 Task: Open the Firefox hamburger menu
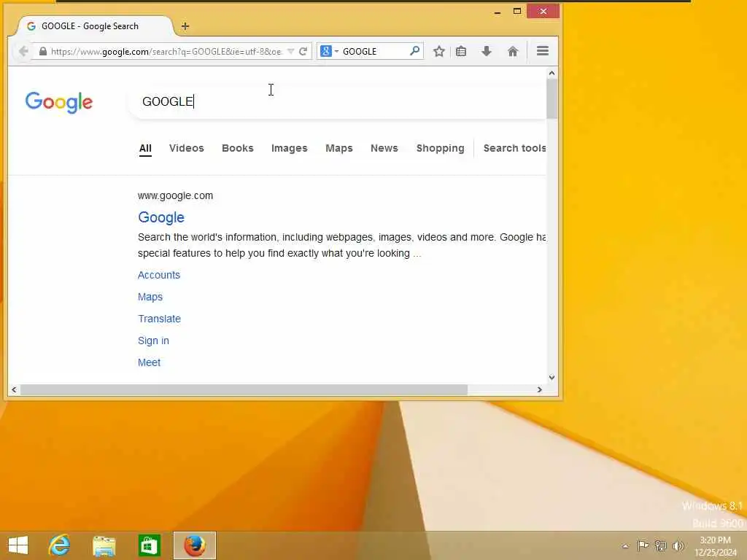point(543,51)
